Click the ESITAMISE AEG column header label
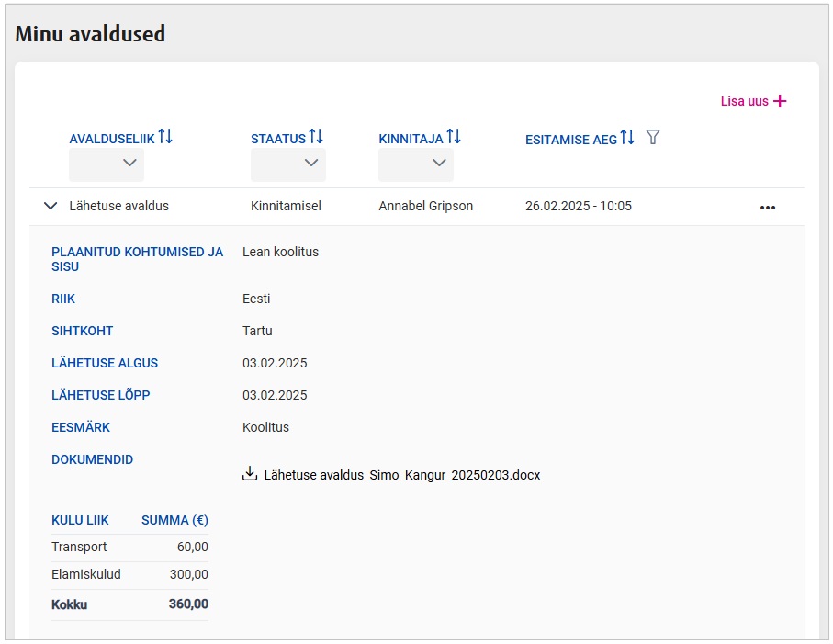This screenshot has width=833, height=644. pos(570,140)
